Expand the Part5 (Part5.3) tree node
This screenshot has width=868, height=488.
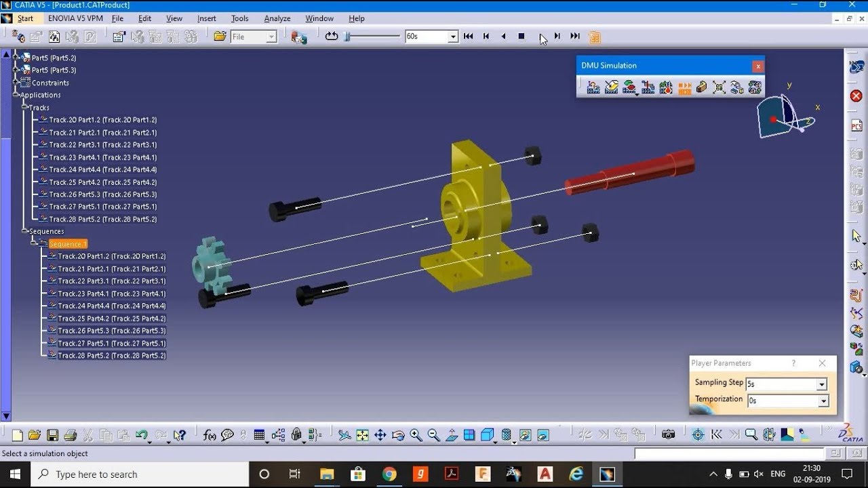pos(17,70)
